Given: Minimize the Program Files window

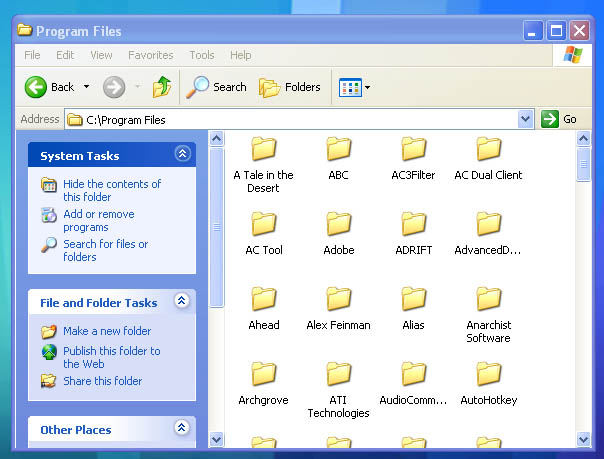Looking at the screenshot, I should (x=533, y=31).
